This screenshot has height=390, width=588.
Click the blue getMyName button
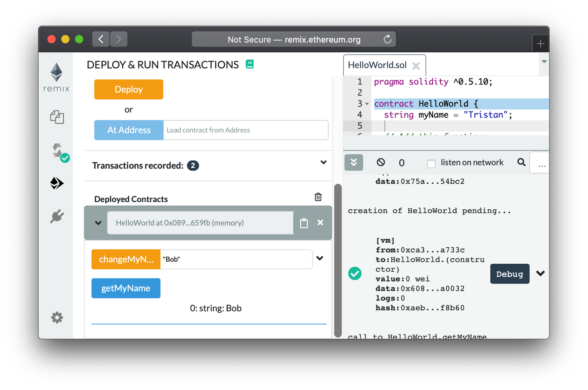coord(126,288)
